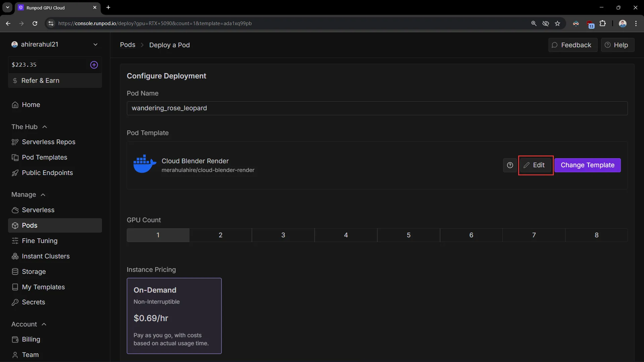Click Change Template button

587,165
